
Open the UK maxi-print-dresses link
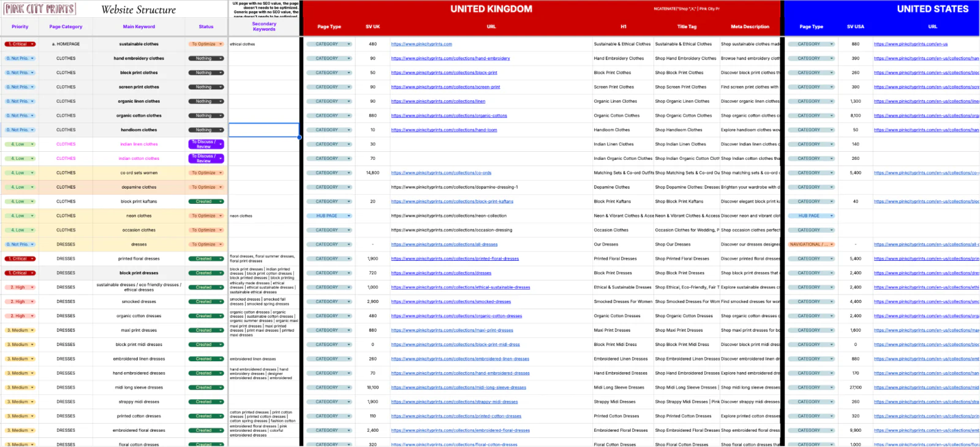point(452,330)
